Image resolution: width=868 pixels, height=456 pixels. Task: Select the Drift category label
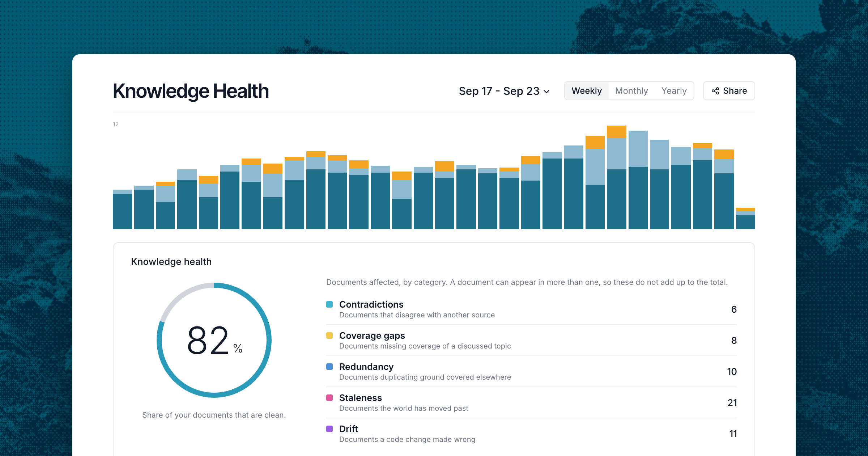point(348,429)
